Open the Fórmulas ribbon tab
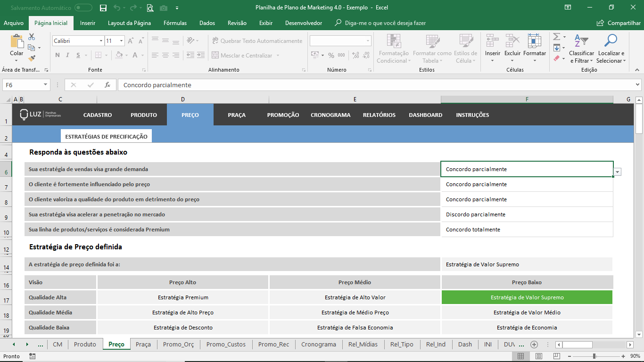 coord(175,23)
